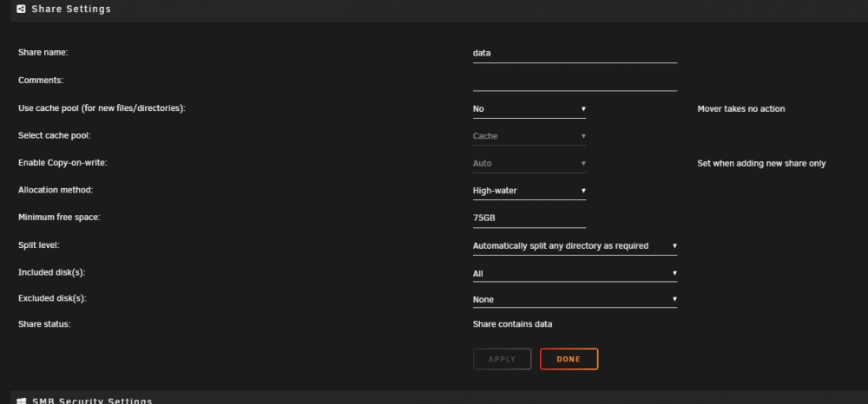Edit the Share name field containing data
The width and height of the screenshot is (868, 404).
click(575, 54)
